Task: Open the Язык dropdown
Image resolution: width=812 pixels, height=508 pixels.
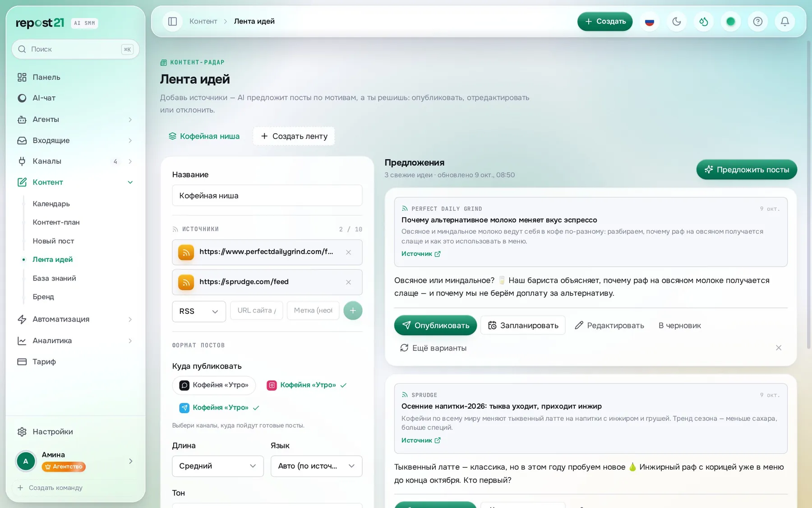Action: click(x=317, y=466)
